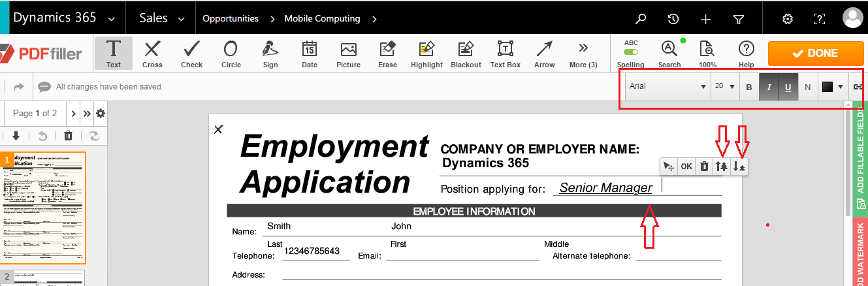
Task: Click the refresh pages icon
Action: (x=94, y=136)
